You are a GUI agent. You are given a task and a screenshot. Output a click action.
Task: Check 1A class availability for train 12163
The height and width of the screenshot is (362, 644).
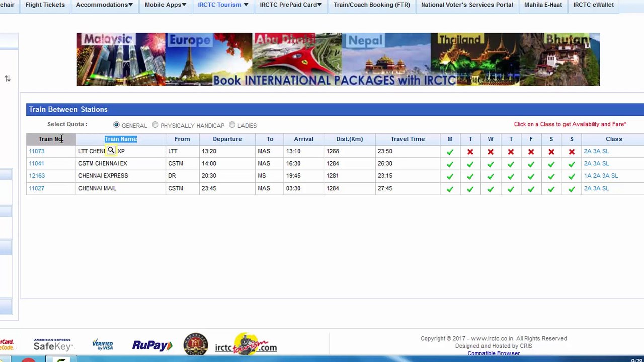[x=588, y=176]
